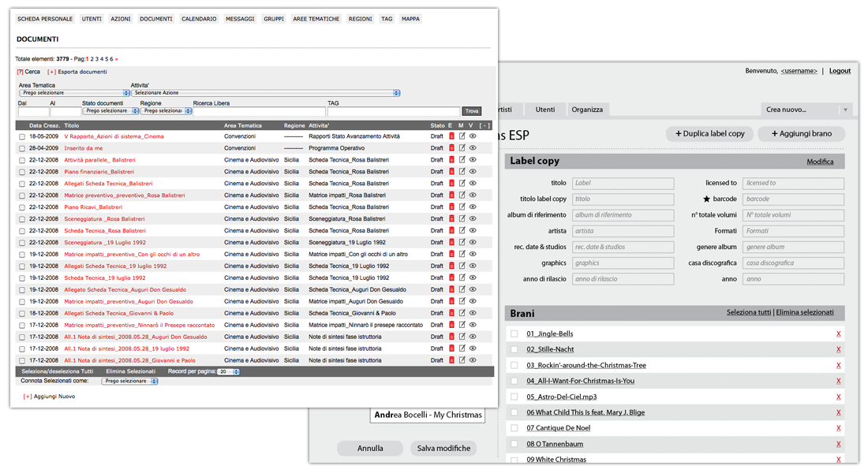Open the Attivita' 'Selezionare Azione' dropdown
This screenshot has width=868, height=473.
(266, 93)
